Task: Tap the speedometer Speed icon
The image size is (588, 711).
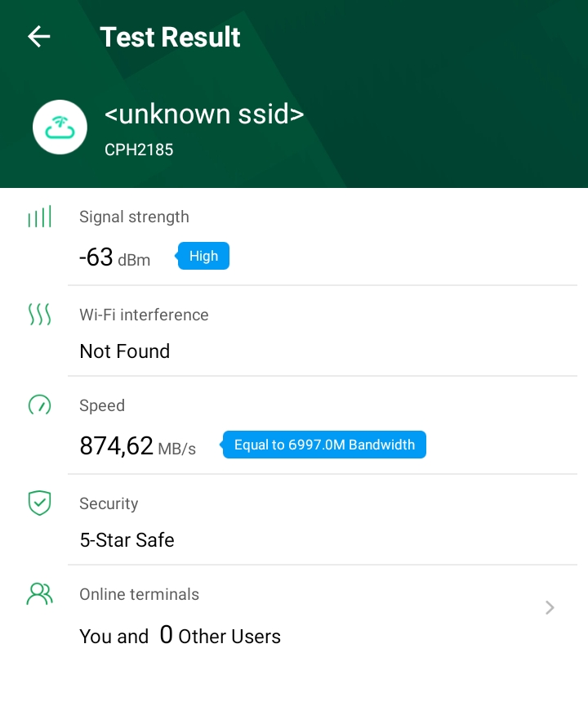Action: tap(39, 405)
